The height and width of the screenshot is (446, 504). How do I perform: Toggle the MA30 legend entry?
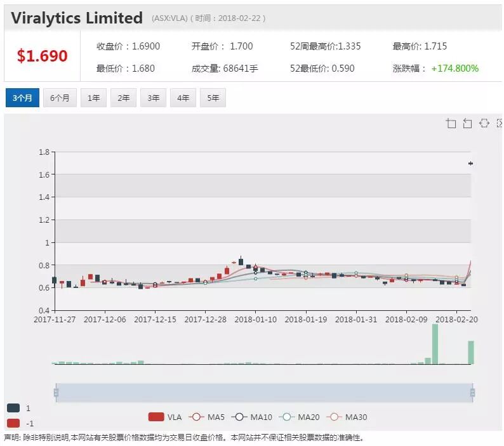pyautogui.click(x=347, y=417)
